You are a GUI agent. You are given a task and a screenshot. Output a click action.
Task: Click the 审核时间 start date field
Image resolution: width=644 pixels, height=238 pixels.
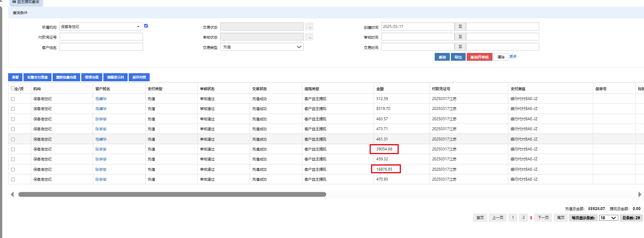point(418,37)
